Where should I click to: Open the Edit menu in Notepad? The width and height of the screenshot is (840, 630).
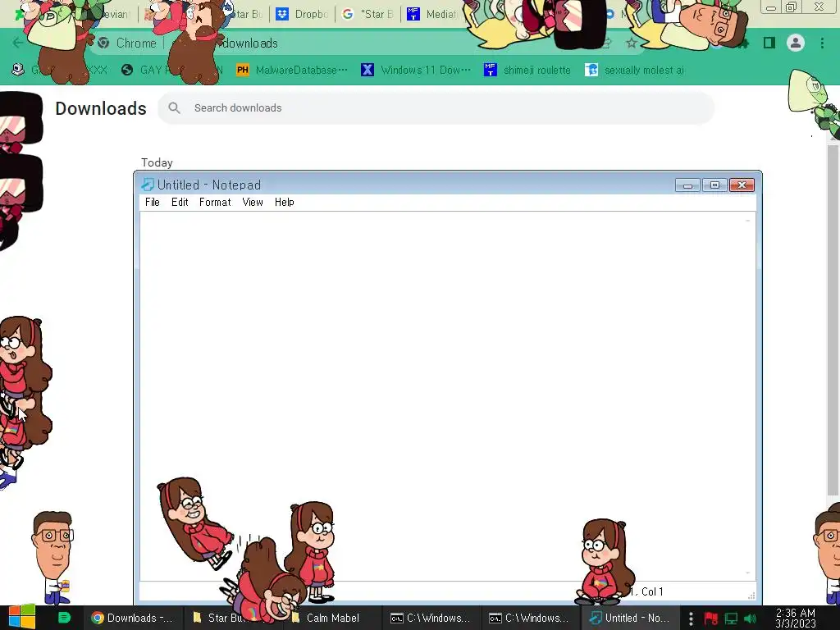coord(180,202)
